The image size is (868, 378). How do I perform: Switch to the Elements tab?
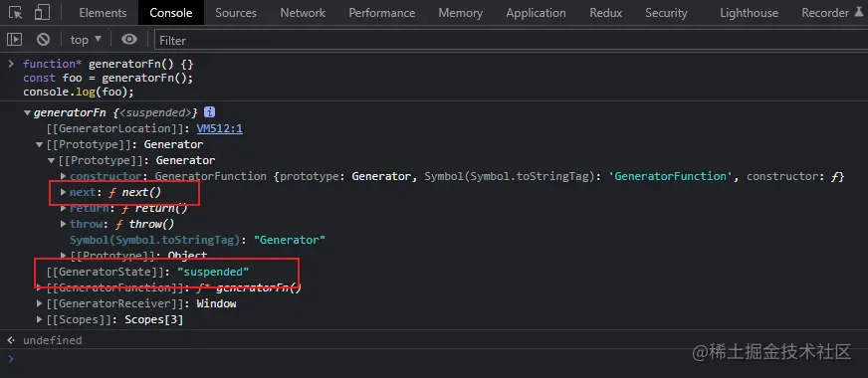pos(103,12)
